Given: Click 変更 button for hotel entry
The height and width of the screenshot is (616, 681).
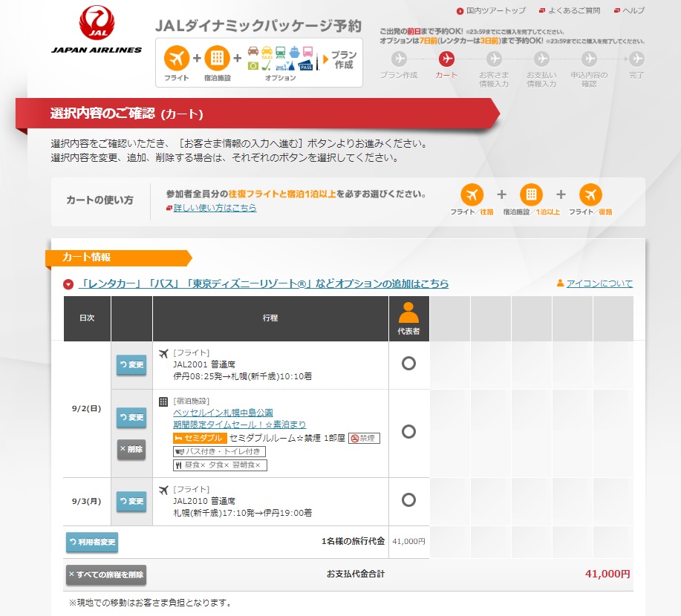Looking at the screenshot, I should [x=131, y=417].
